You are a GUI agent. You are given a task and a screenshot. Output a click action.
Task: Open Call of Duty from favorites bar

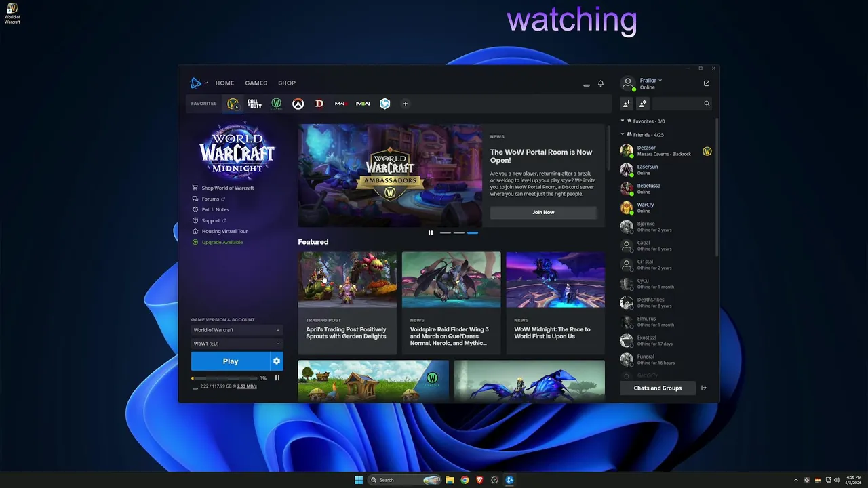(x=254, y=104)
